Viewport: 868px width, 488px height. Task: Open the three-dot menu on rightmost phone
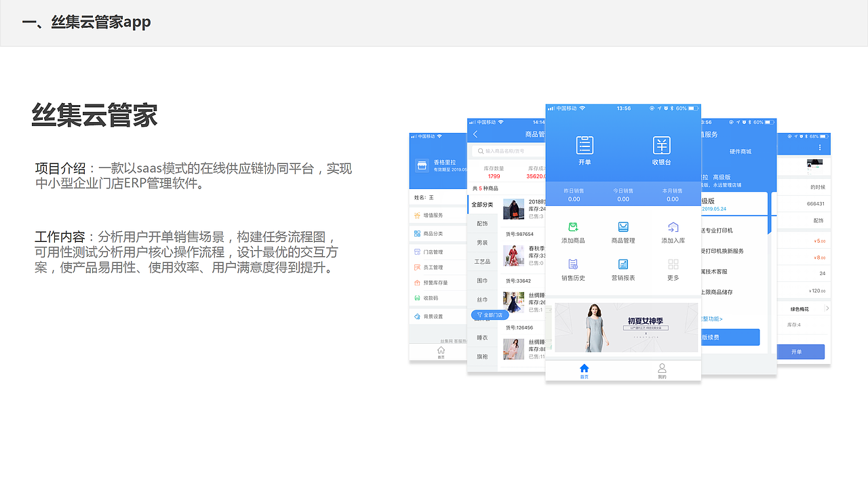(820, 148)
